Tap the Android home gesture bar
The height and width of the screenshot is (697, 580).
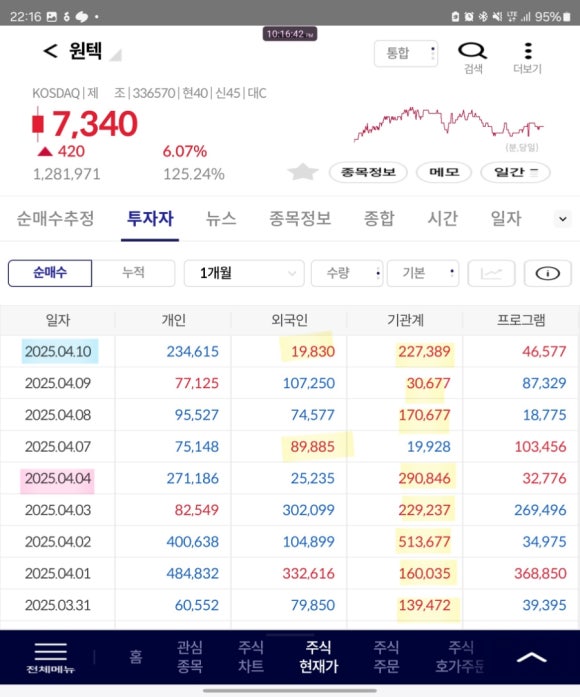[x=290, y=691]
